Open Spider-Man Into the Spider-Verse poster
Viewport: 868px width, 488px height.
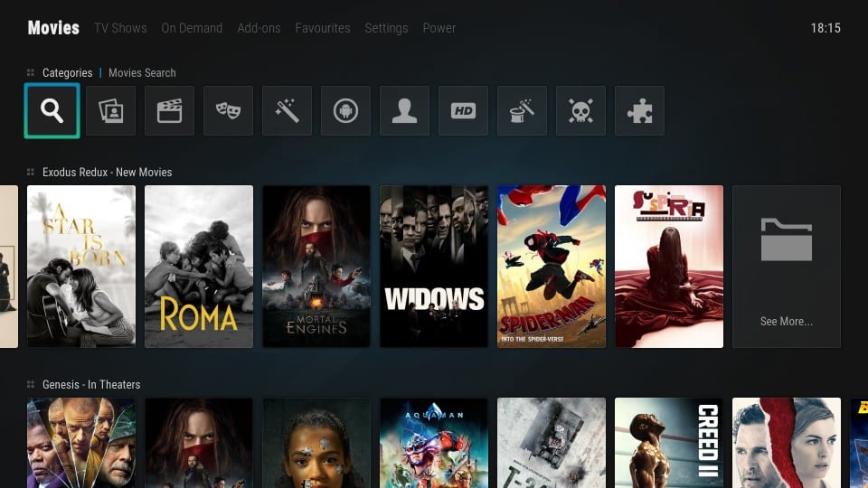coord(552,267)
